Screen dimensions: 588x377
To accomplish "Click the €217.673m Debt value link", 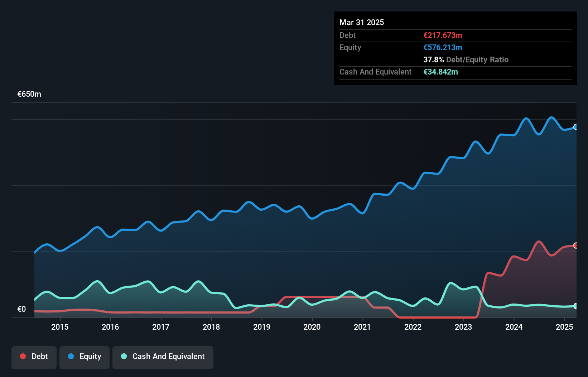I will pos(443,35).
